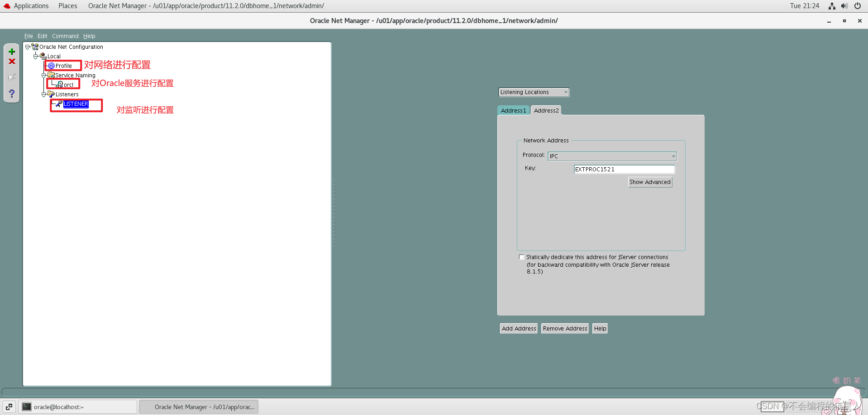Collapse the Oracle Net Configuration tree node

pos(28,47)
